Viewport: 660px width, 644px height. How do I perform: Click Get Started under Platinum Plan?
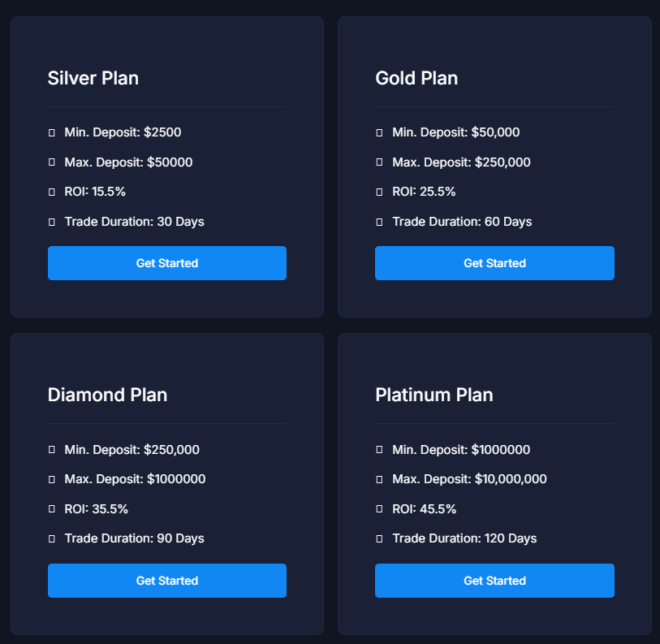click(494, 581)
